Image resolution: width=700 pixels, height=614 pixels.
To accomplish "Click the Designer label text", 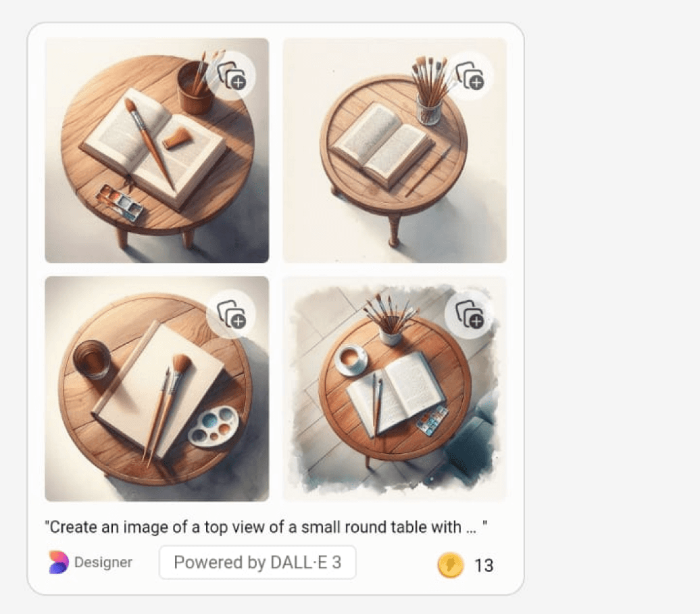I will pos(103,562).
